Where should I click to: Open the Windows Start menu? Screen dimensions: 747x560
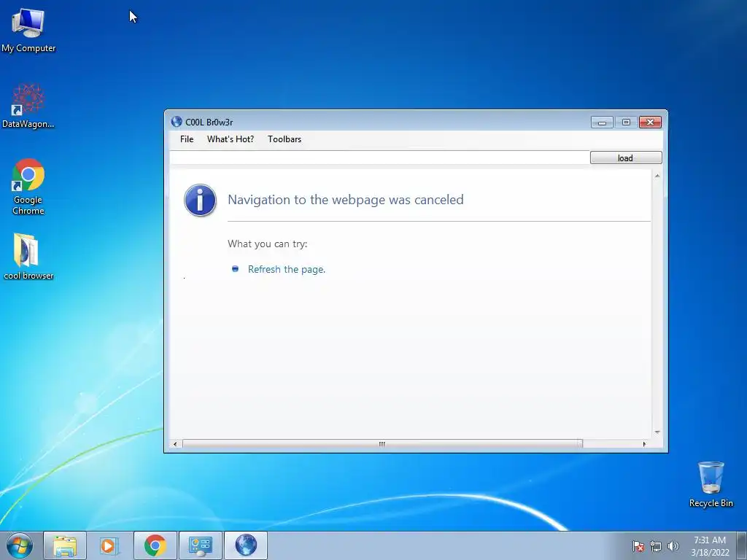pyautogui.click(x=20, y=545)
